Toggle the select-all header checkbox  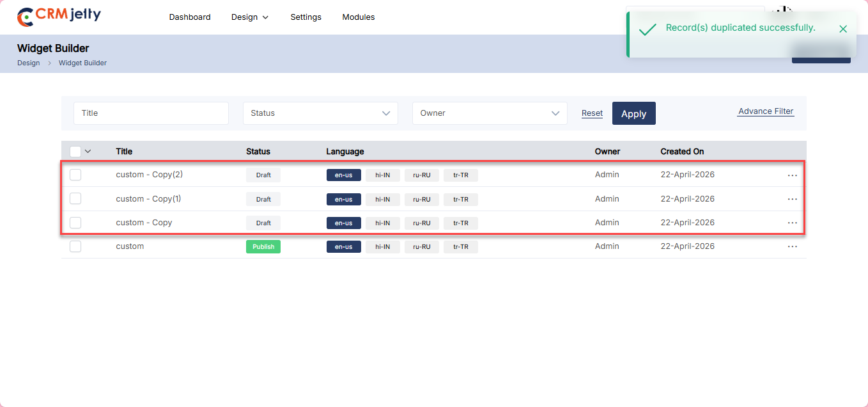click(x=75, y=152)
